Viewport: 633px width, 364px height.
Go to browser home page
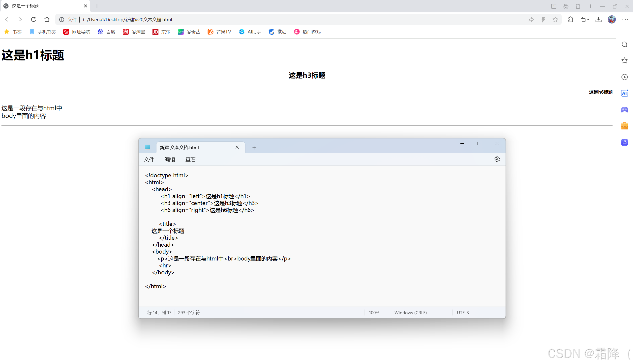(x=47, y=20)
